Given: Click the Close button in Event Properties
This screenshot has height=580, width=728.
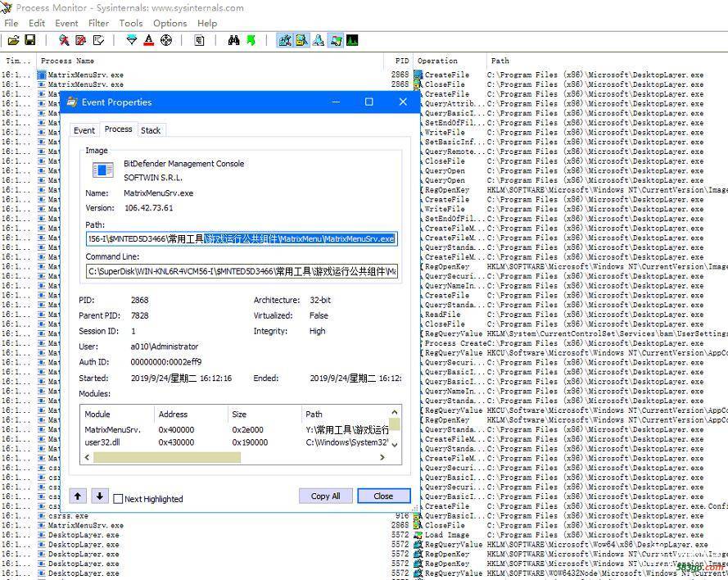Looking at the screenshot, I should (x=383, y=496).
